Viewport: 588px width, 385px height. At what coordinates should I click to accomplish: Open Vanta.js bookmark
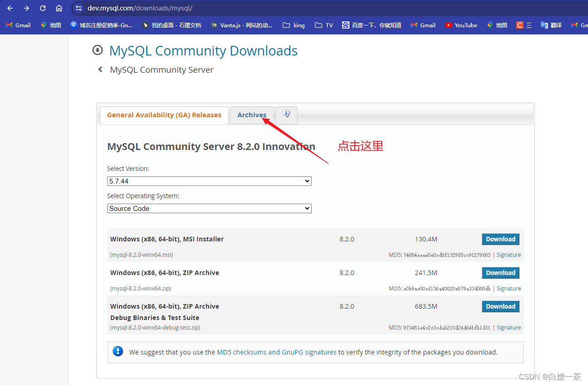tap(241, 25)
